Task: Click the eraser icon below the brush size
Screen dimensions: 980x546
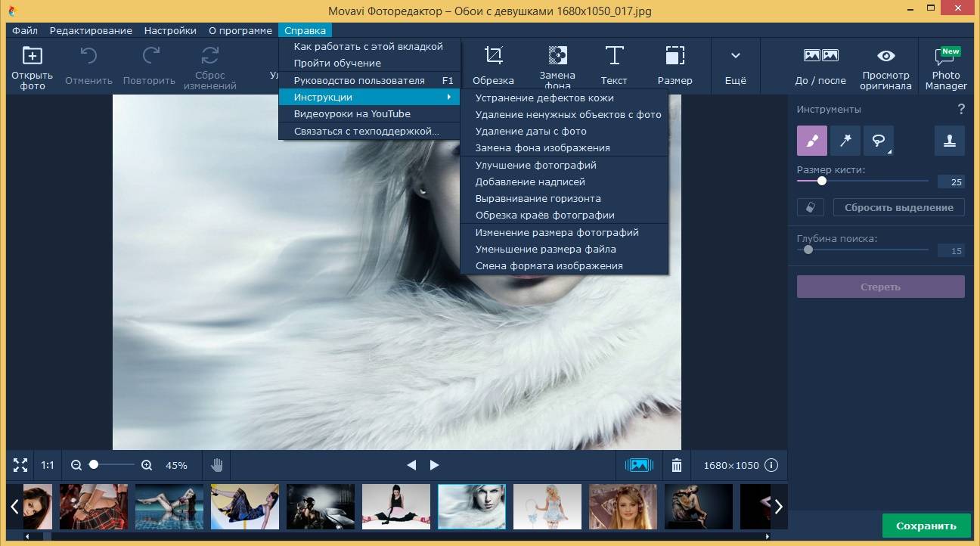Action: (x=811, y=207)
